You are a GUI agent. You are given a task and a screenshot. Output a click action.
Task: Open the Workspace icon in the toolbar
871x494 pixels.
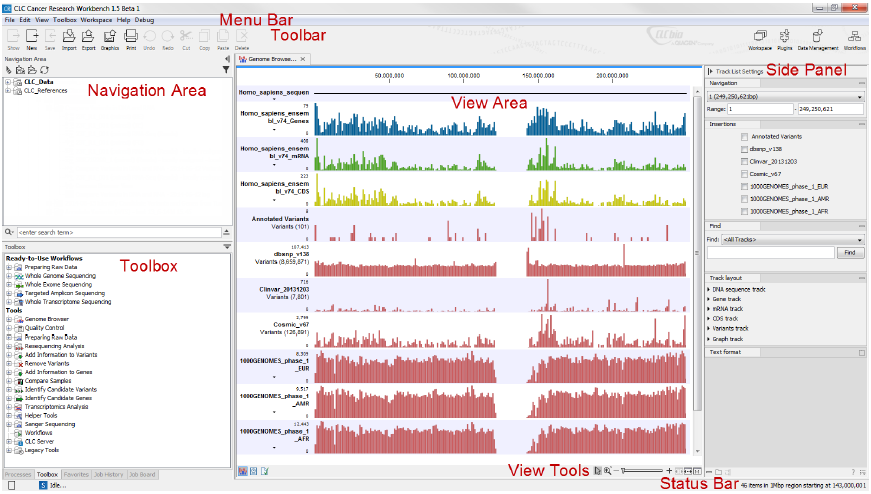(x=760, y=37)
